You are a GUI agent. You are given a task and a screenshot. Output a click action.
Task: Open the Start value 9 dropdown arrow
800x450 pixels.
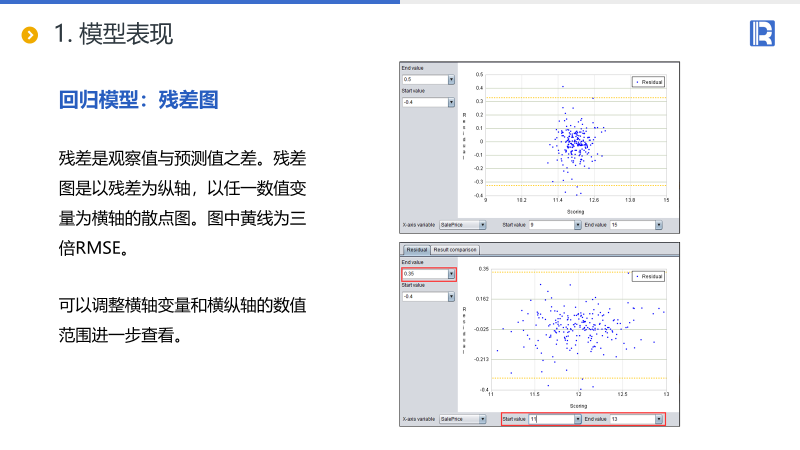tap(578, 225)
